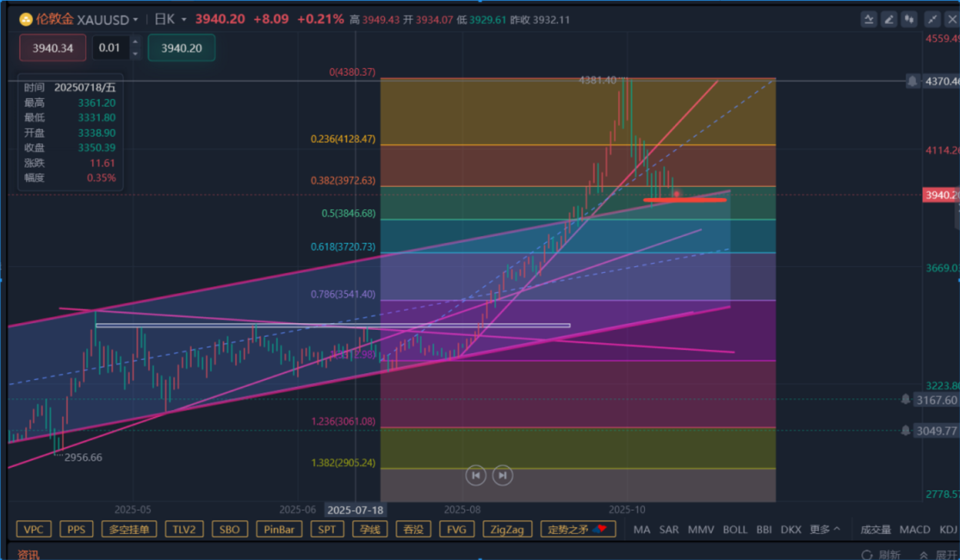960x560 pixels.
Task: Click the candlestick chart style icon
Action: (910, 19)
